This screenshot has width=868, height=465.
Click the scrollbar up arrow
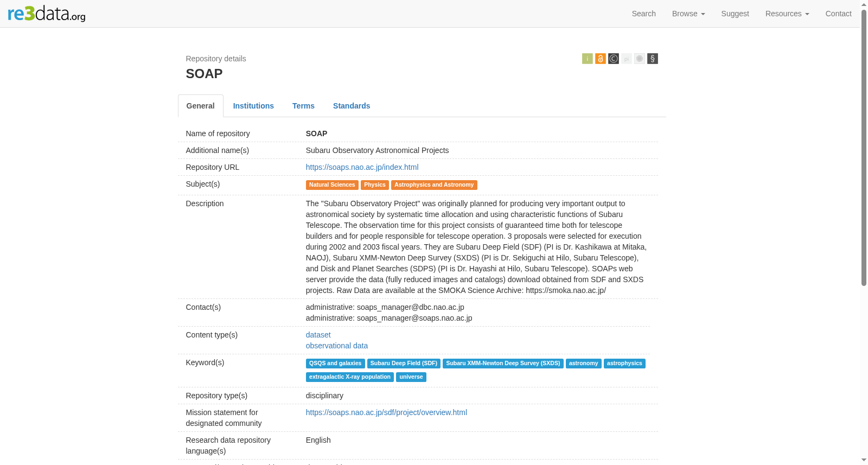pos(864,4)
